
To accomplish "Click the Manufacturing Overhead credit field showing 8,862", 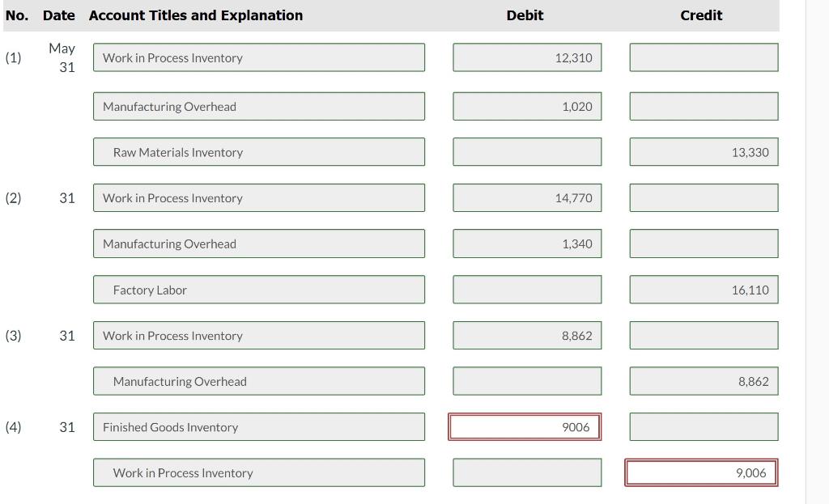I will click(x=703, y=381).
